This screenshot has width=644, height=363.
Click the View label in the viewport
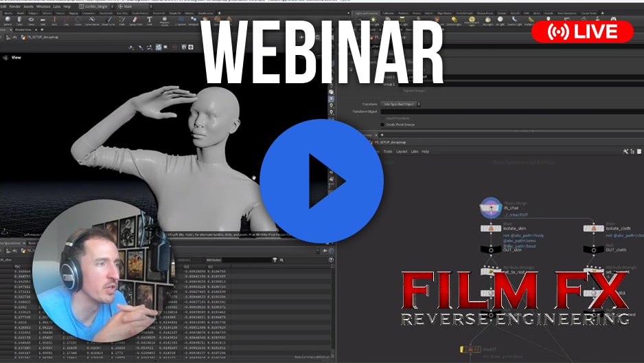point(16,58)
